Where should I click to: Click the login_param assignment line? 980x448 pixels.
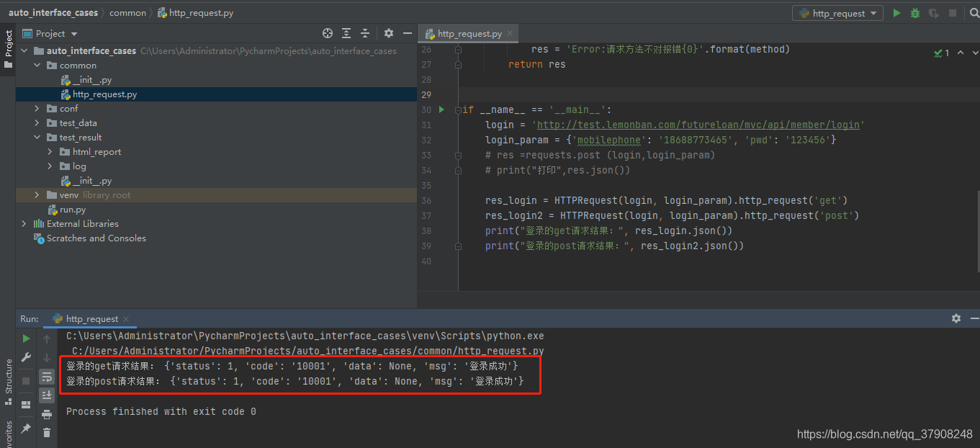click(x=661, y=140)
